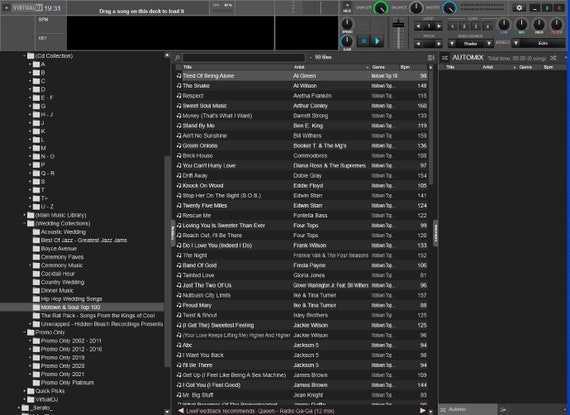This screenshot has width=570, height=415.
Task: Click the red left arrow in LiveFeedback bar
Action: (180, 411)
